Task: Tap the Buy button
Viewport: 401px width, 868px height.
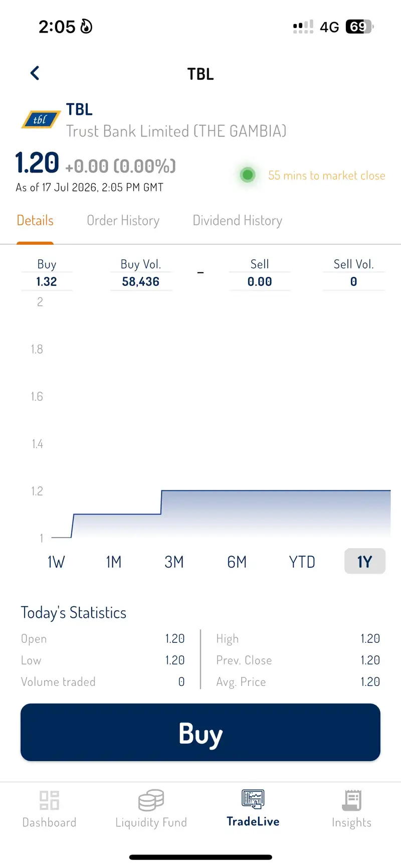Action: click(200, 732)
